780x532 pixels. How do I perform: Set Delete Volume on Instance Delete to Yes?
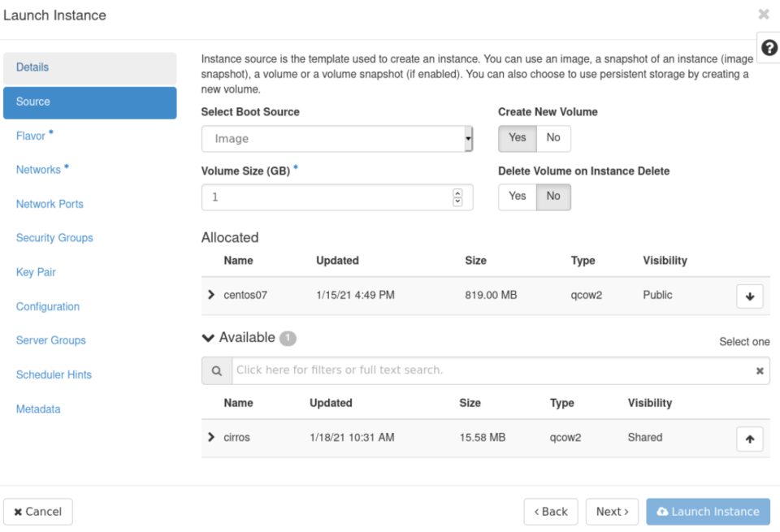(518, 197)
